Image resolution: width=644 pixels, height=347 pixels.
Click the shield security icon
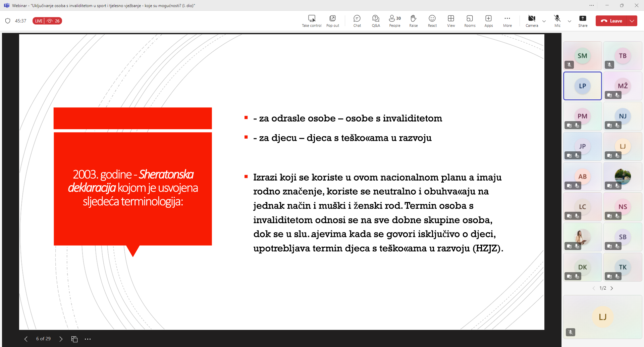pos(8,21)
